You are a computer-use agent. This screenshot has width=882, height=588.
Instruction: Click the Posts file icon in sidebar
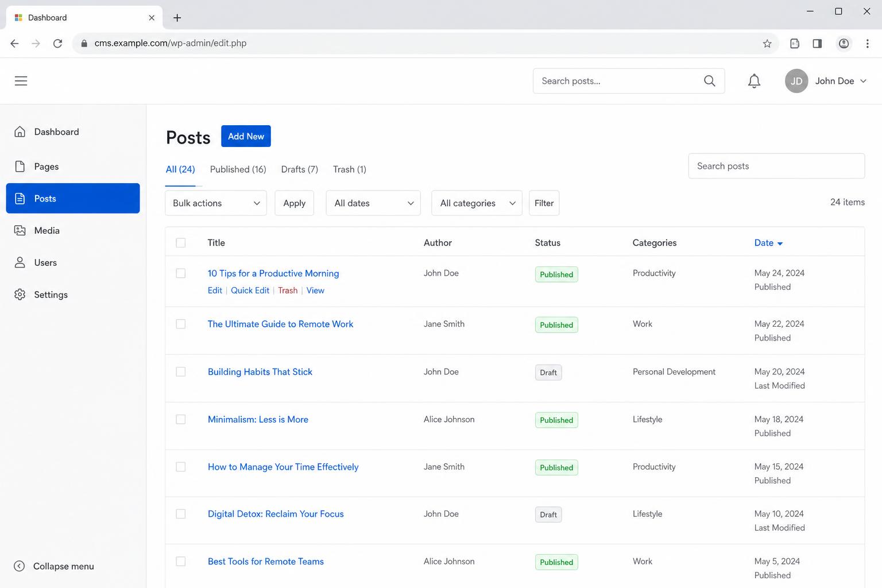20,199
